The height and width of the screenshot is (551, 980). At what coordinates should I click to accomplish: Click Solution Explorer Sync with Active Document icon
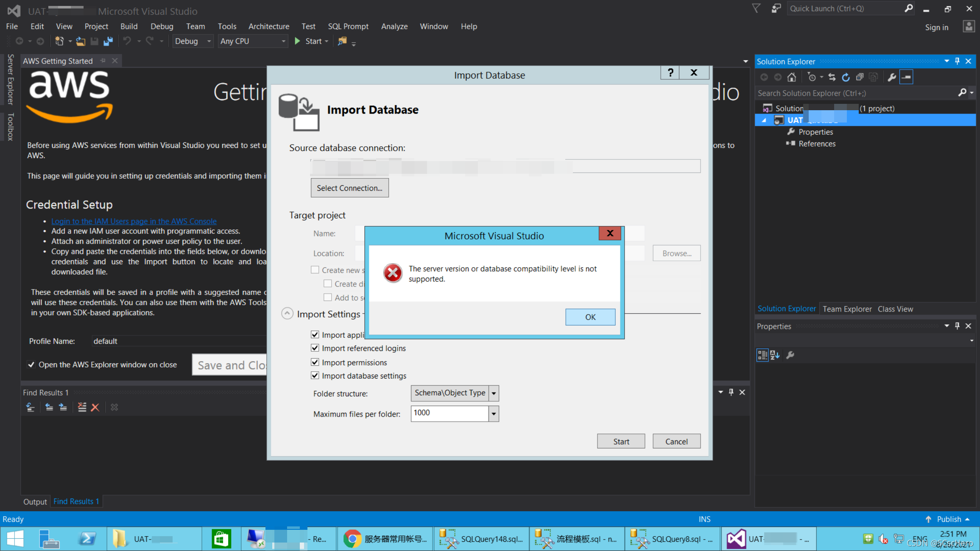832,77
